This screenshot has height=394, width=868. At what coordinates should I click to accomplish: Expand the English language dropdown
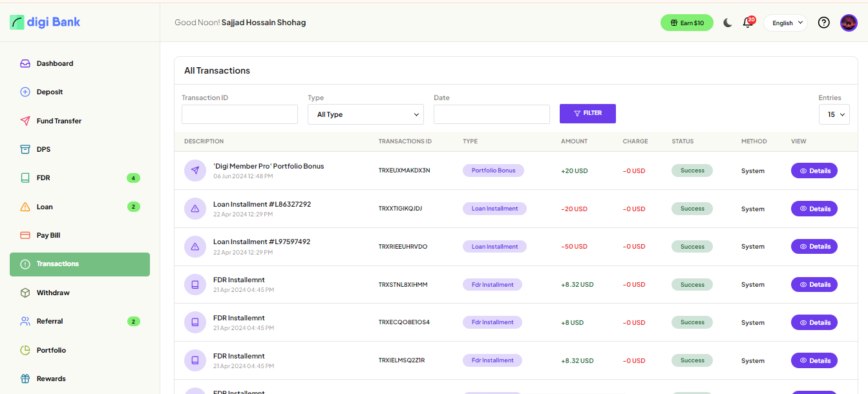point(785,23)
